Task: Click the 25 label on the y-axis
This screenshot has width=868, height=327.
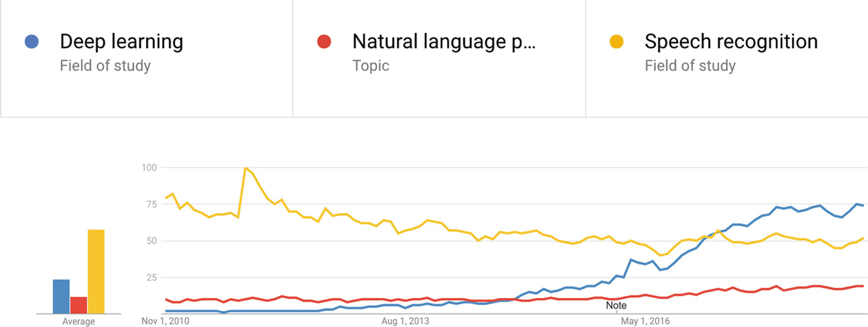Action: [x=151, y=277]
